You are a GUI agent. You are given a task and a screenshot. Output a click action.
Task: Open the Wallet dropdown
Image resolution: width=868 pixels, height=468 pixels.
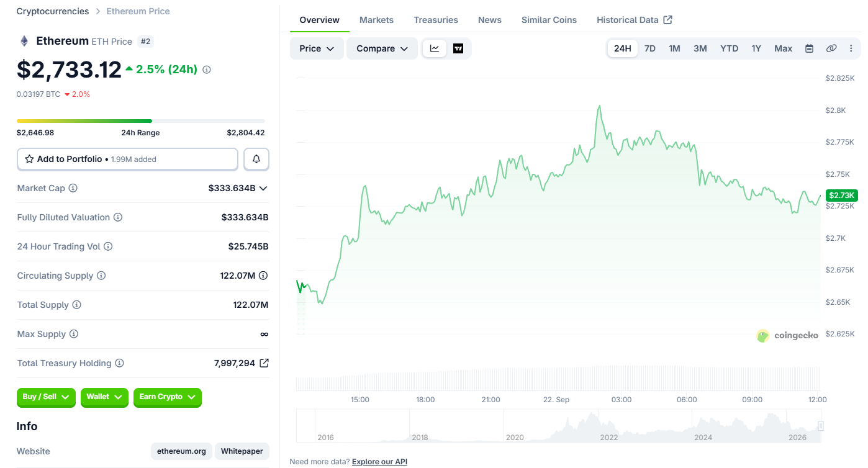[104, 397]
